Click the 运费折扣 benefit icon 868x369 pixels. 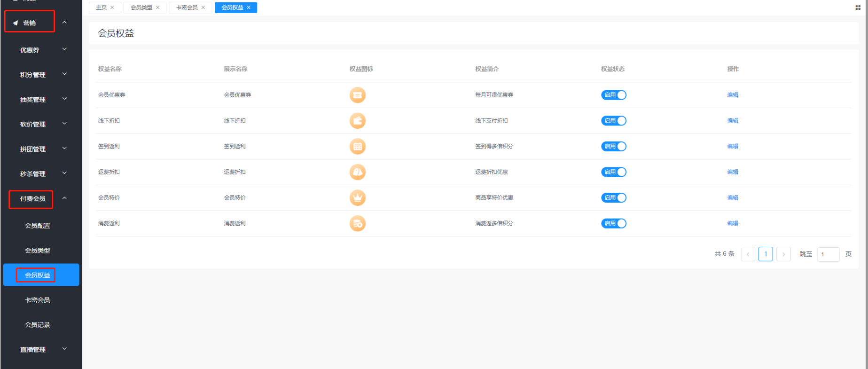pyautogui.click(x=357, y=172)
